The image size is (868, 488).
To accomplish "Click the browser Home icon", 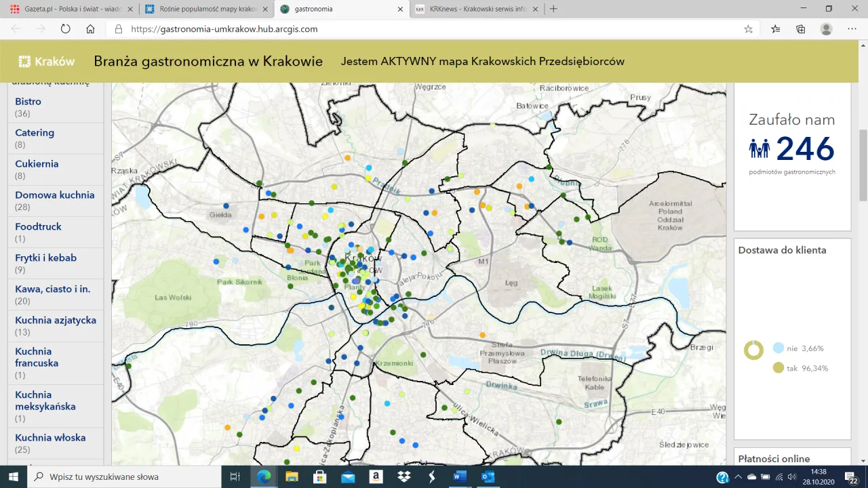I will (x=91, y=29).
